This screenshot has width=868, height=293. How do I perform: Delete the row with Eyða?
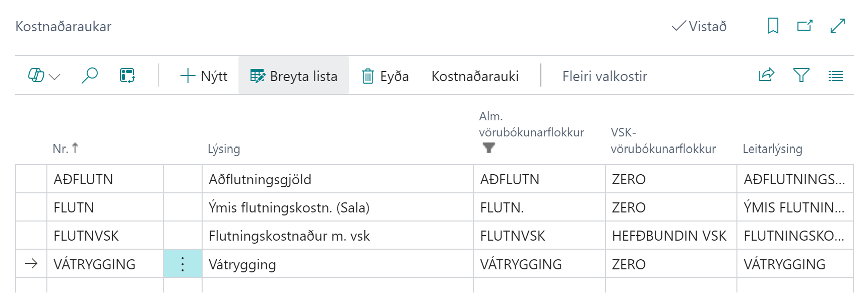coord(385,76)
